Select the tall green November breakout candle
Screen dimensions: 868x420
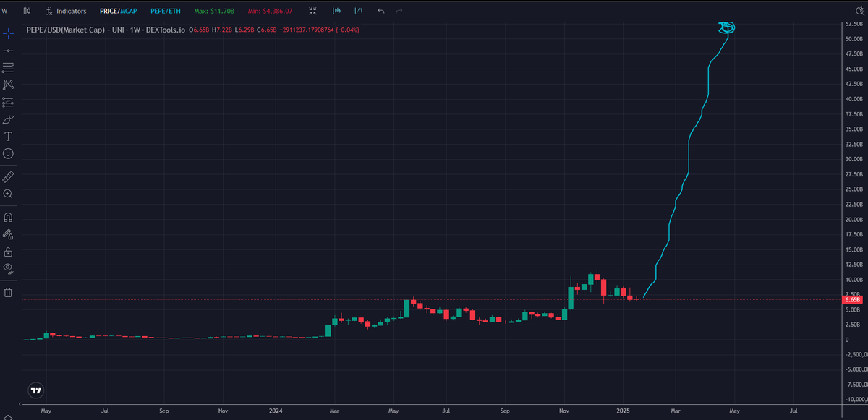pos(571,298)
